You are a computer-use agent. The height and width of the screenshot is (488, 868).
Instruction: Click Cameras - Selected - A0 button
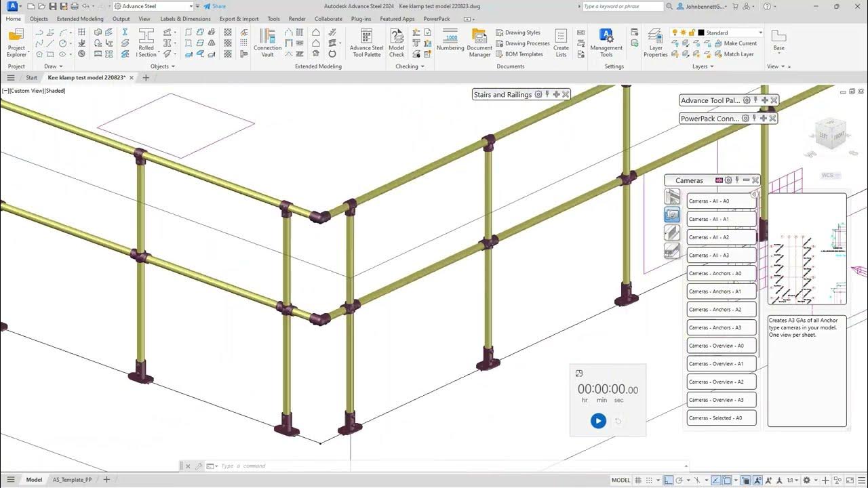722,418
